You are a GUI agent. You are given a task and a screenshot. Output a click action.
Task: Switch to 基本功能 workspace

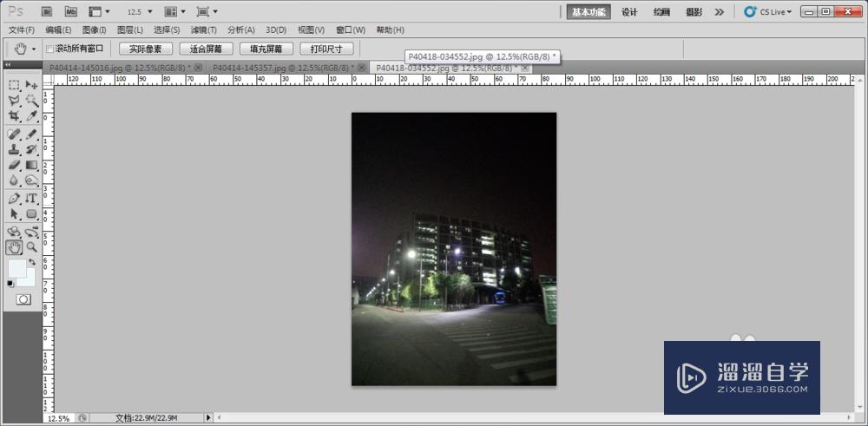pyautogui.click(x=589, y=11)
